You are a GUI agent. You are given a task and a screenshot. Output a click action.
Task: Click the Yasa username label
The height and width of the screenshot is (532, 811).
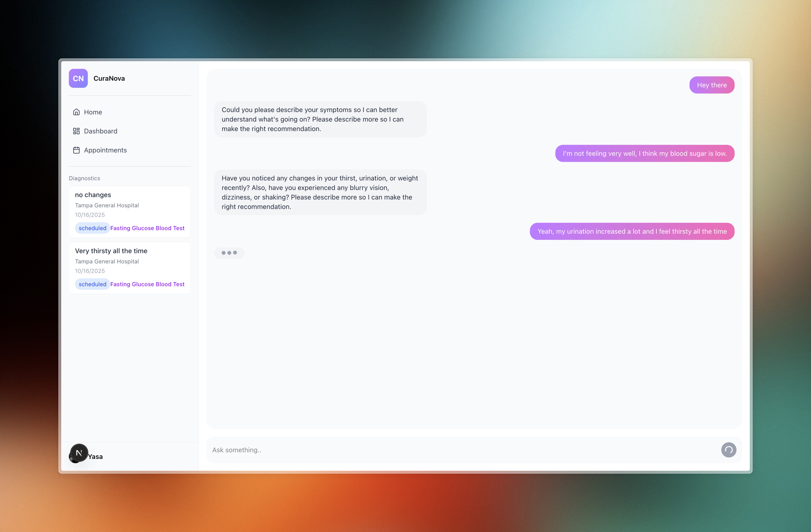[95, 457]
